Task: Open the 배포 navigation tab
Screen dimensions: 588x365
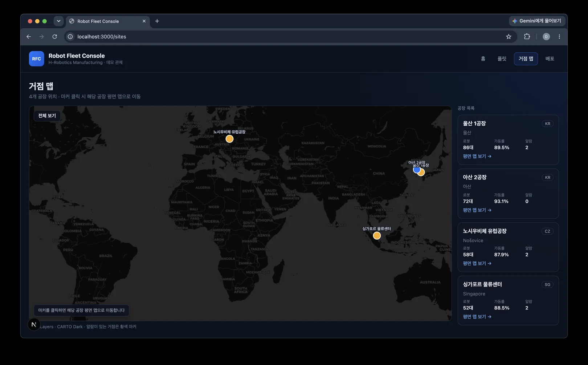Action: (x=550, y=59)
